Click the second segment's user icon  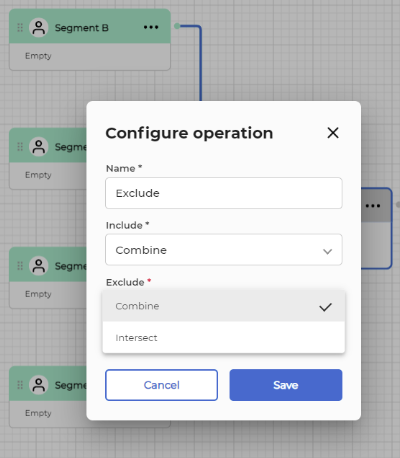39,147
